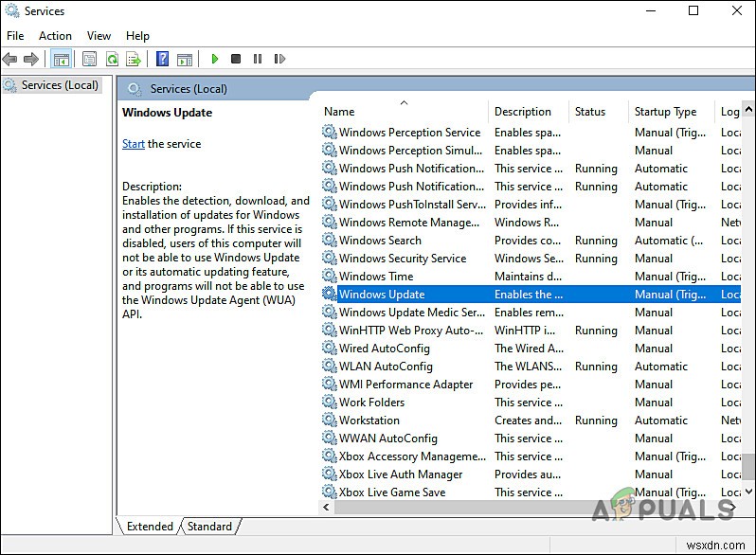Click the Back arrow in toolbar
The image size is (756, 555).
(10, 59)
